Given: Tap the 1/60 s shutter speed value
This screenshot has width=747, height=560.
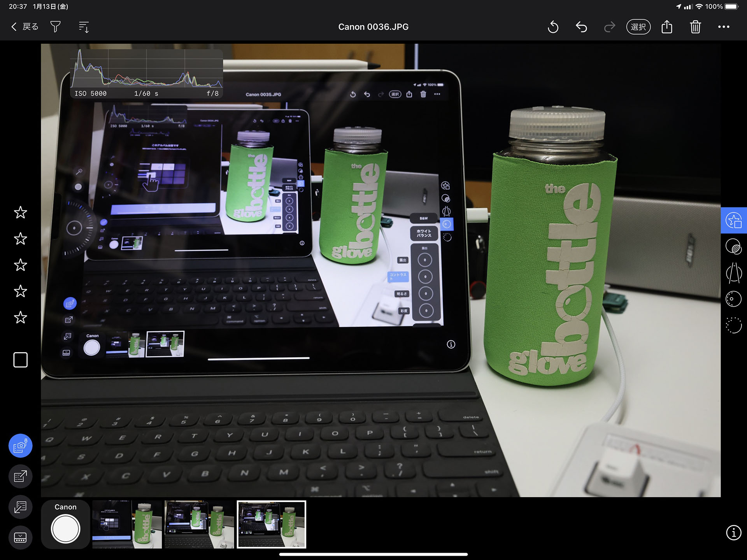Looking at the screenshot, I should click(x=146, y=94).
